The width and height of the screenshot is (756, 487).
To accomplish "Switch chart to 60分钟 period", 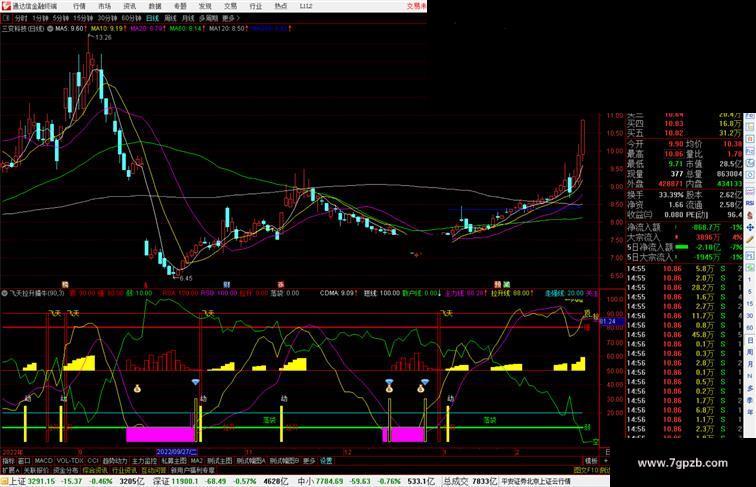I will (x=131, y=18).
